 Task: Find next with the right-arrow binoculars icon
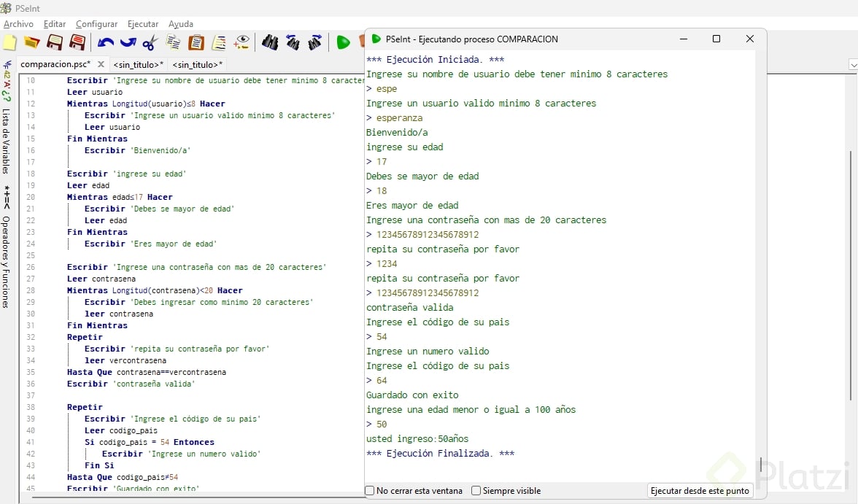pos(315,42)
